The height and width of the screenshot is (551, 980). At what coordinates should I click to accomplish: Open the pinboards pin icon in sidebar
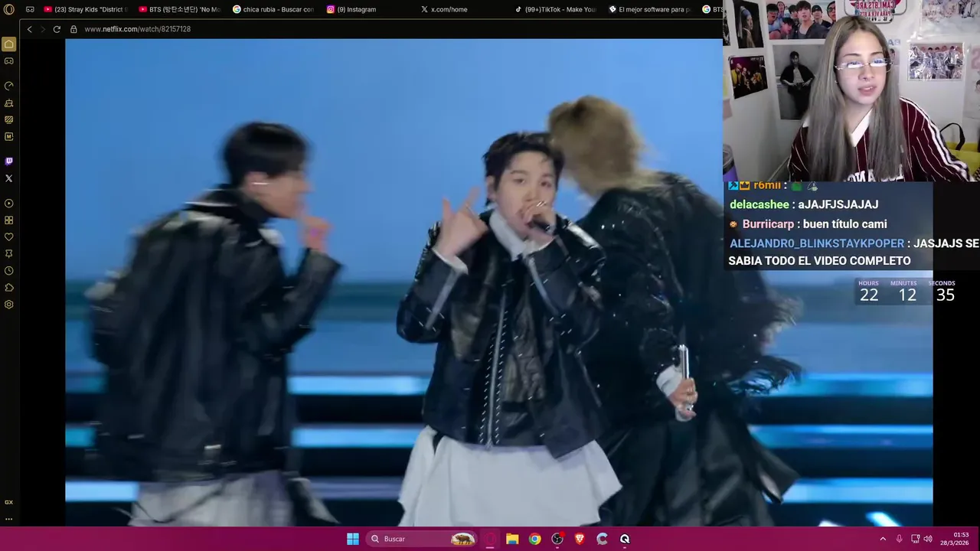[9, 254]
